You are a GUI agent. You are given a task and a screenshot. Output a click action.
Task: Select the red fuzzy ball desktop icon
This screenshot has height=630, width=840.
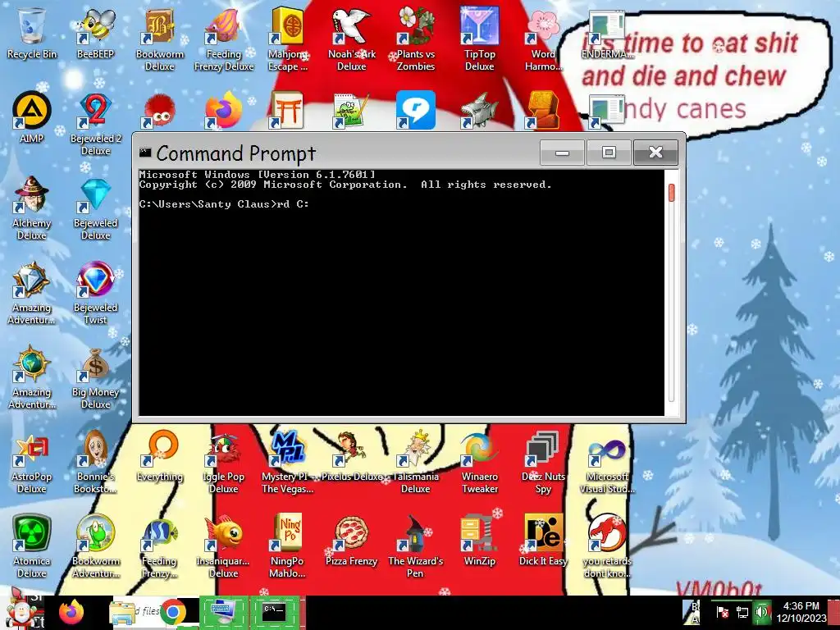tap(160, 111)
